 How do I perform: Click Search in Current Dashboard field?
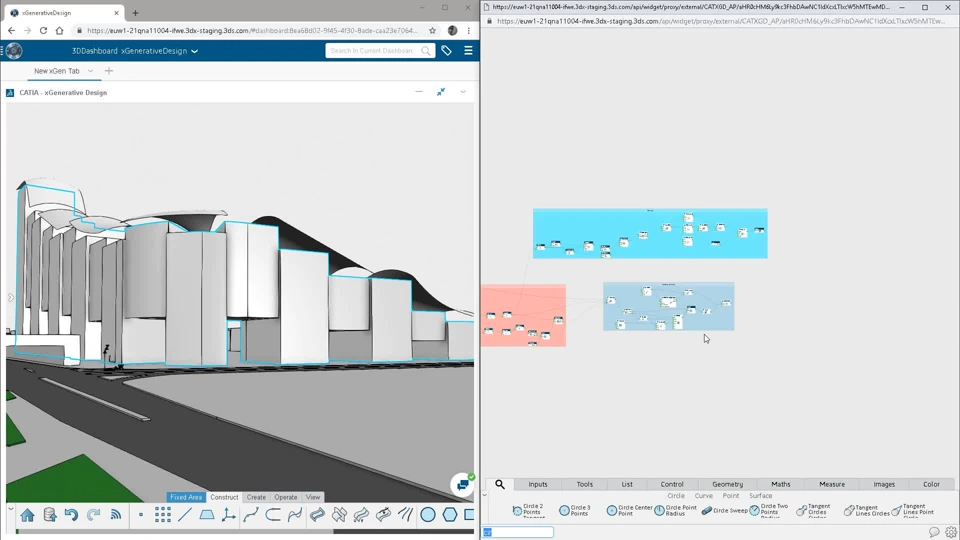tap(380, 51)
